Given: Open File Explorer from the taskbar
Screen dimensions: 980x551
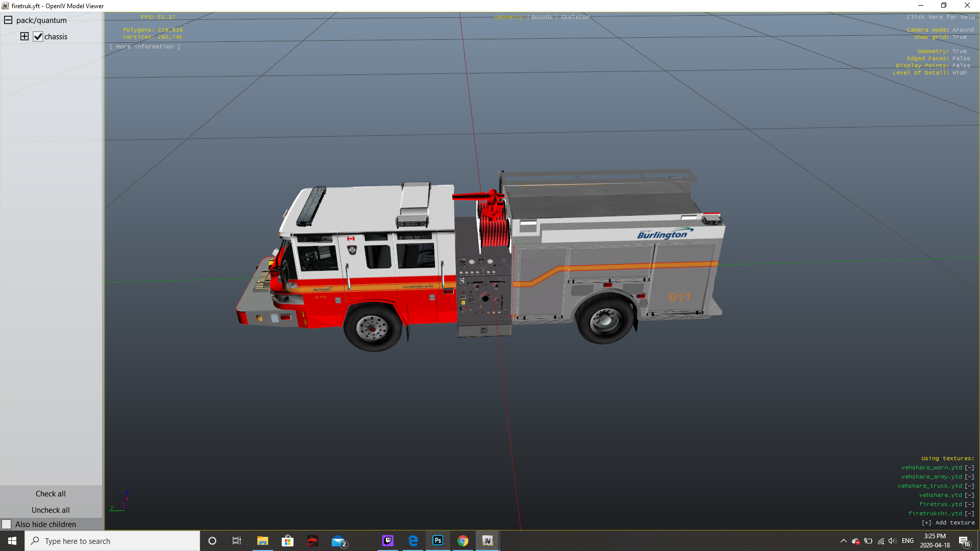Looking at the screenshot, I should [262, 541].
